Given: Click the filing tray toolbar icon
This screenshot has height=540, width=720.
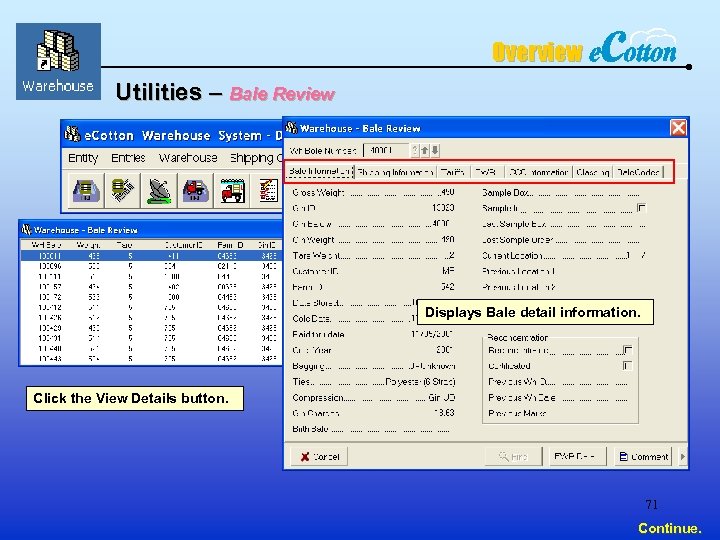Looking at the screenshot, I should (x=86, y=191).
